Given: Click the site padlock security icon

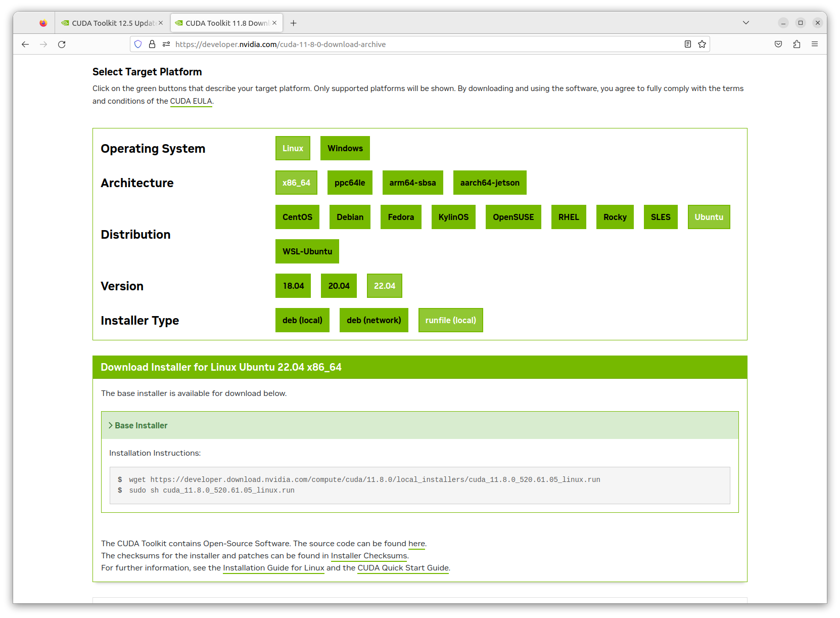Looking at the screenshot, I should tap(152, 45).
